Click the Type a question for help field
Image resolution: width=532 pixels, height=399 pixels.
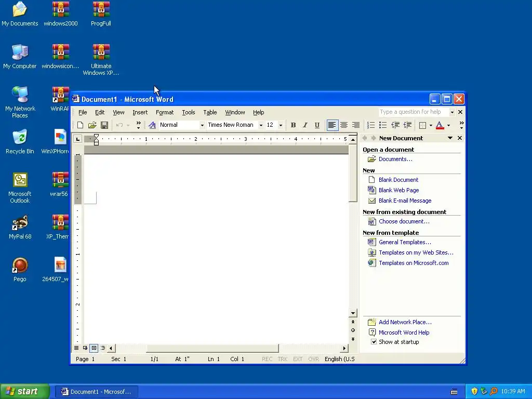[x=413, y=112]
